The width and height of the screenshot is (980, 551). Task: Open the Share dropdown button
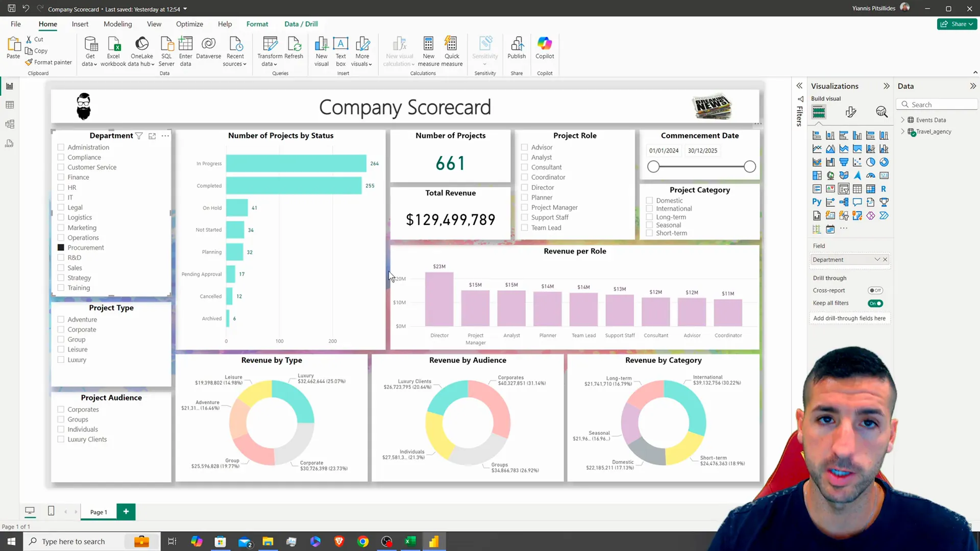tap(957, 24)
